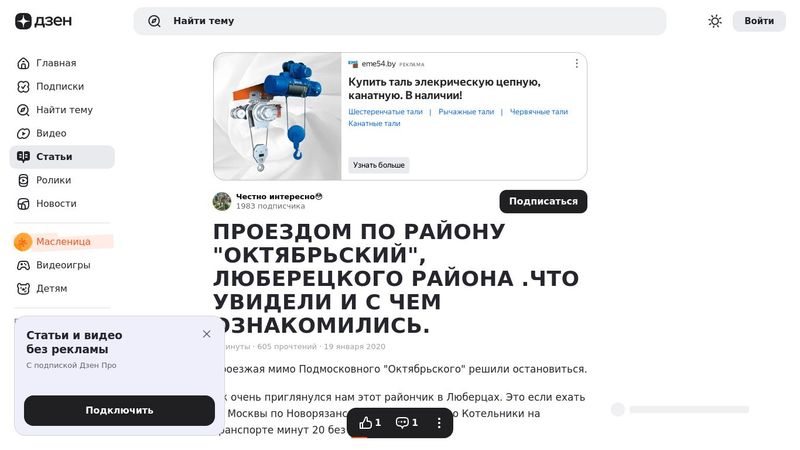Close the Дзен Про subscription popup
This screenshot has height=450, width=800.
tap(206, 334)
